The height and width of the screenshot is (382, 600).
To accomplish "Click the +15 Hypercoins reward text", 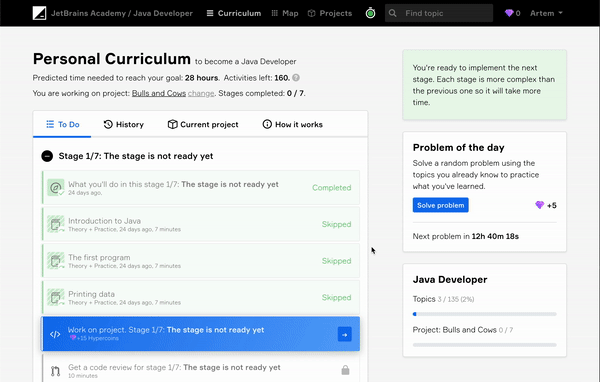I will (x=98, y=338).
